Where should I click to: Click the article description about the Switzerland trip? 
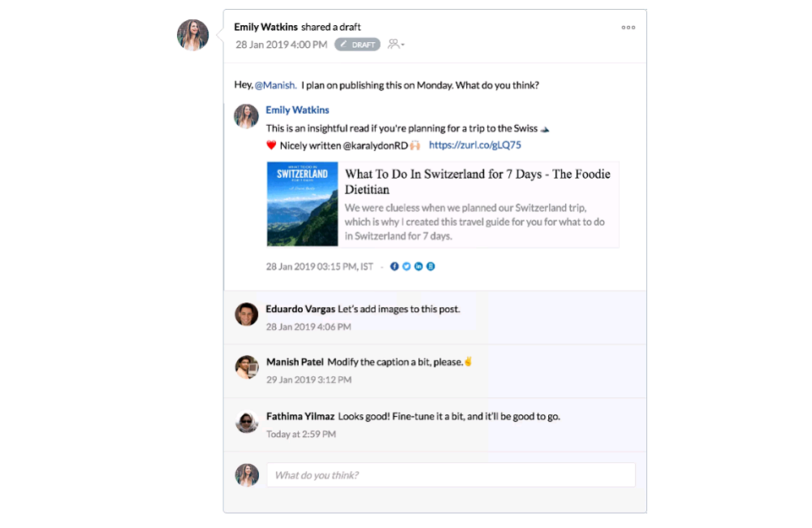[x=475, y=222]
